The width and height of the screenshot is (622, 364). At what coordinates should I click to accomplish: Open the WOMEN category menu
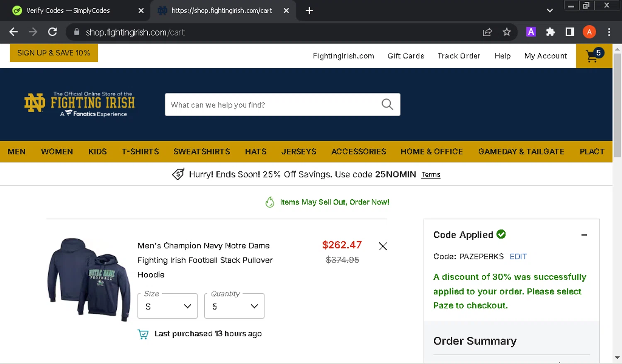click(x=57, y=152)
